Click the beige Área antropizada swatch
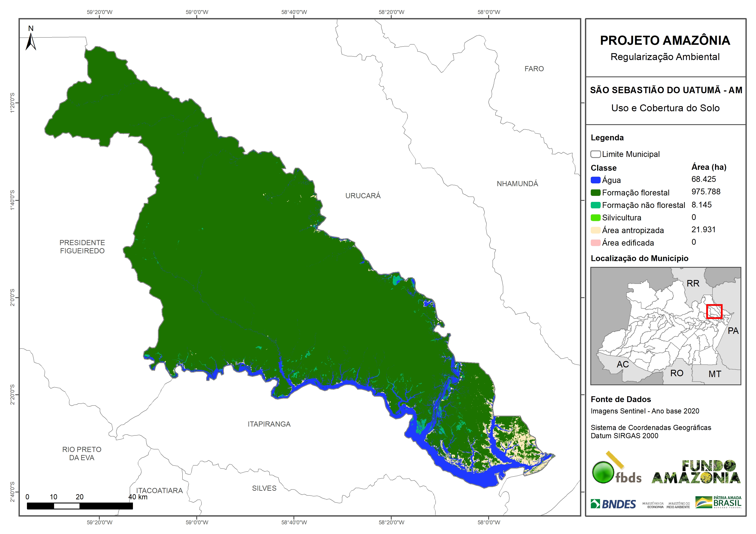This screenshot has height=534, width=756. point(595,230)
